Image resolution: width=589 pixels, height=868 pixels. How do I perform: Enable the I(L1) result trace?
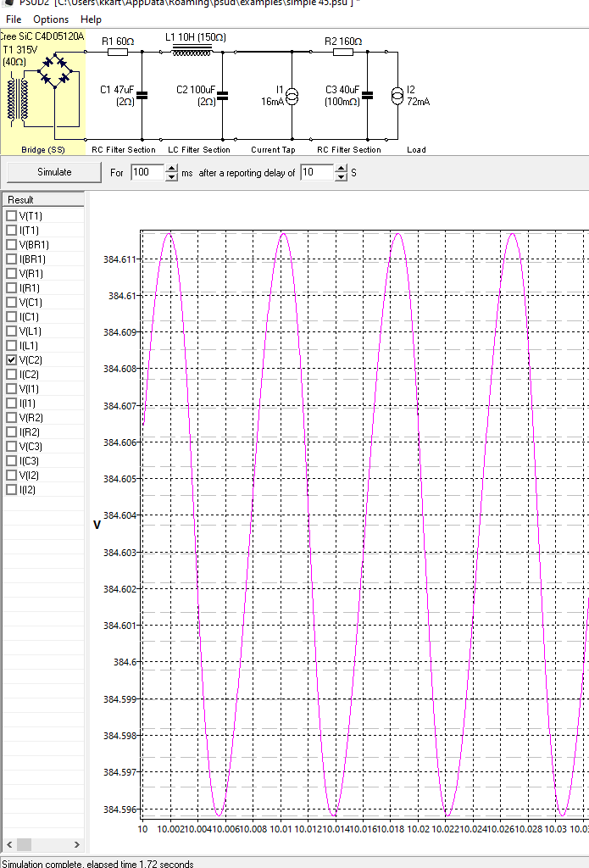[11, 345]
